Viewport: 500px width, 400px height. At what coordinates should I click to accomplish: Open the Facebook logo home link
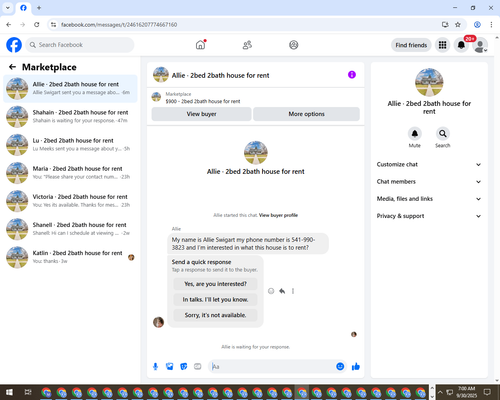click(14, 45)
